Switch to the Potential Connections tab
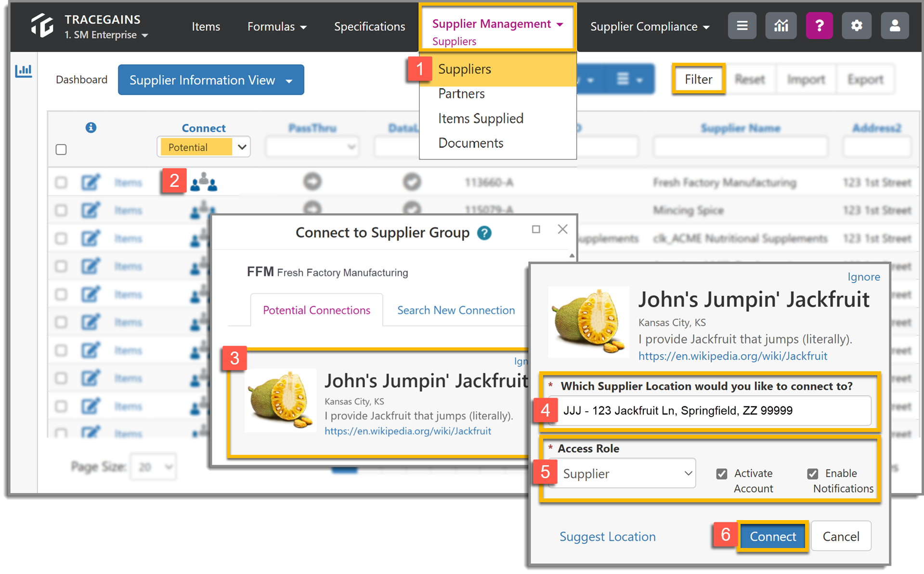The height and width of the screenshot is (574, 924). coord(316,310)
